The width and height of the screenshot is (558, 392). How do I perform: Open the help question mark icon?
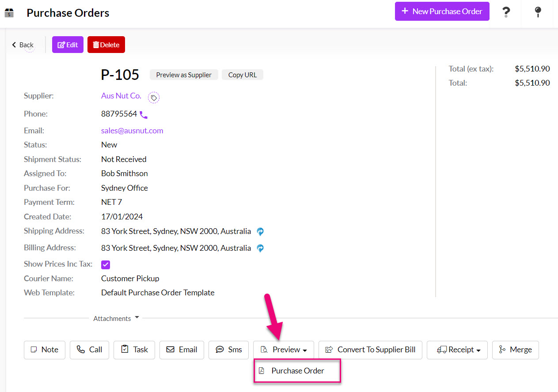click(506, 12)
